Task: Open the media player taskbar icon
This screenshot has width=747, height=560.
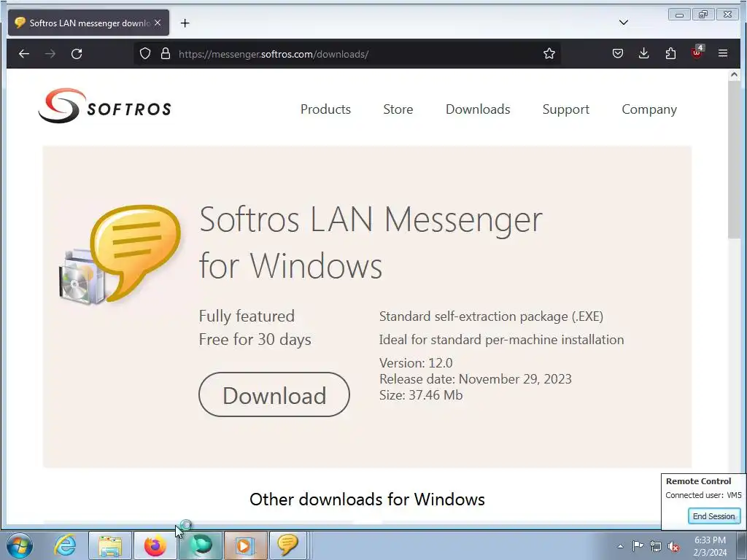Action: (245, 545)
